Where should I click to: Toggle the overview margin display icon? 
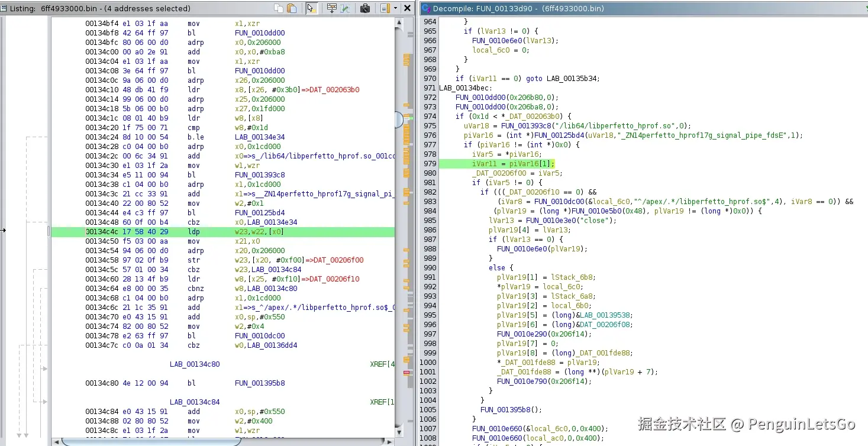click(331, 8)
